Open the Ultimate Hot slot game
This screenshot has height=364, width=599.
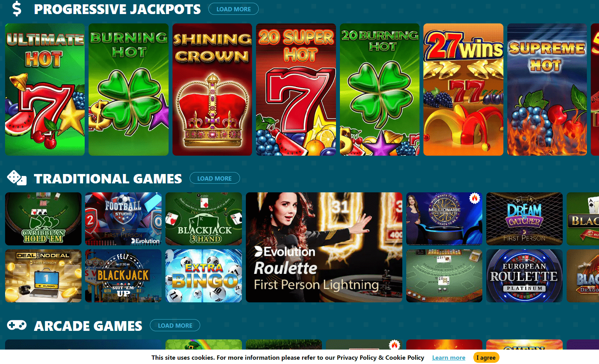pos(45,89)
